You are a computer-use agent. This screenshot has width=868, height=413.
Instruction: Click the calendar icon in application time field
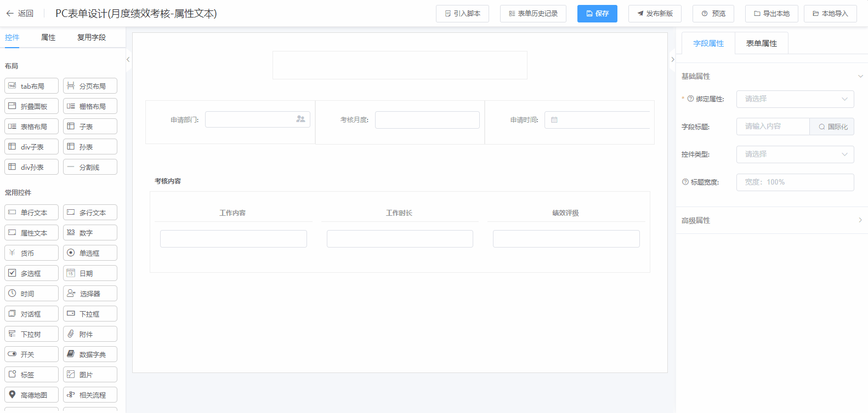[x=554, y=120]
